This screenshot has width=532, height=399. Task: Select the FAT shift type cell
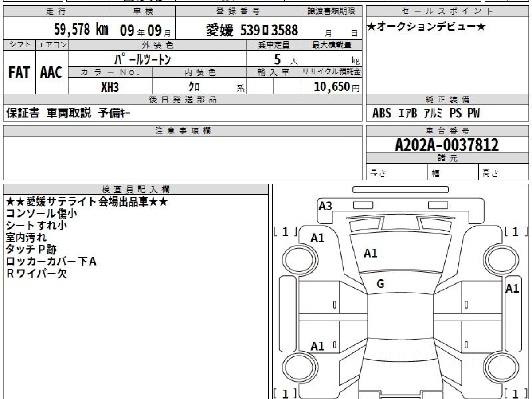pos(19,73)
